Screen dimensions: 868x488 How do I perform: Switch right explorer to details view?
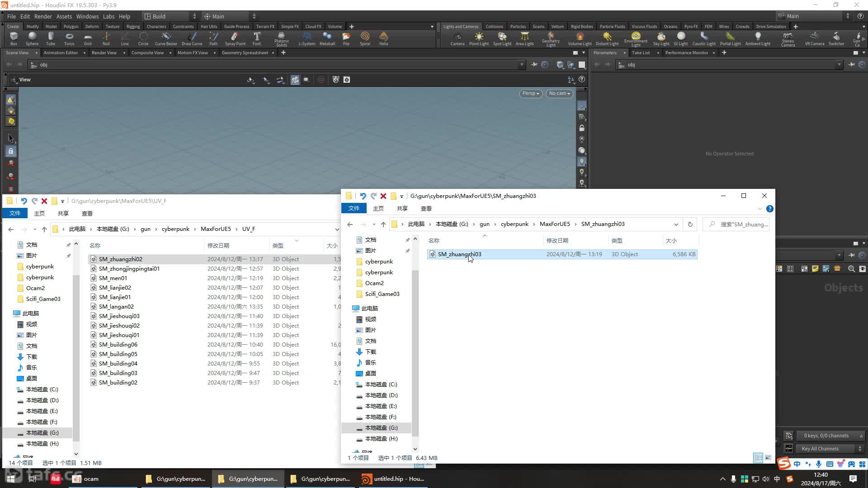(758, 458)
